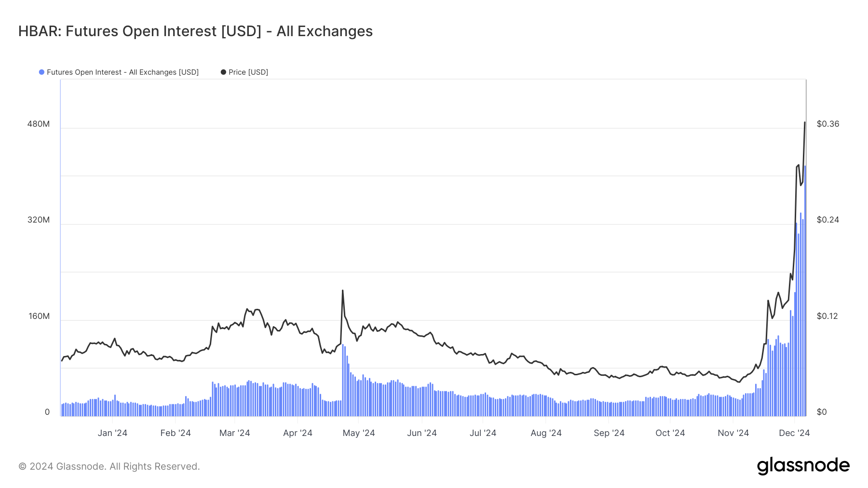Click the $0.12 price axis label
The image size is (868, 488).
tap(827, 316)
